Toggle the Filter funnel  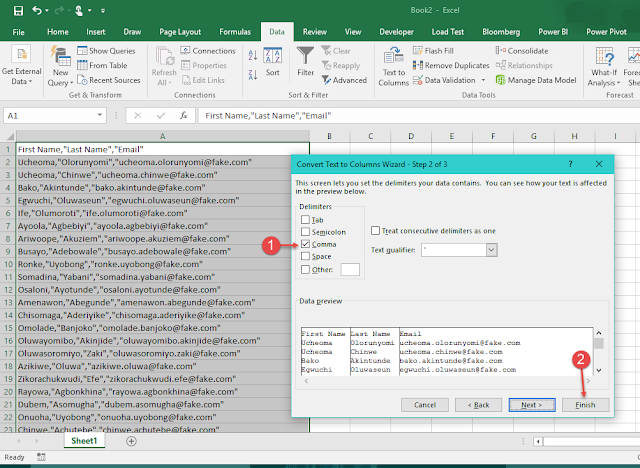point(305,61)
